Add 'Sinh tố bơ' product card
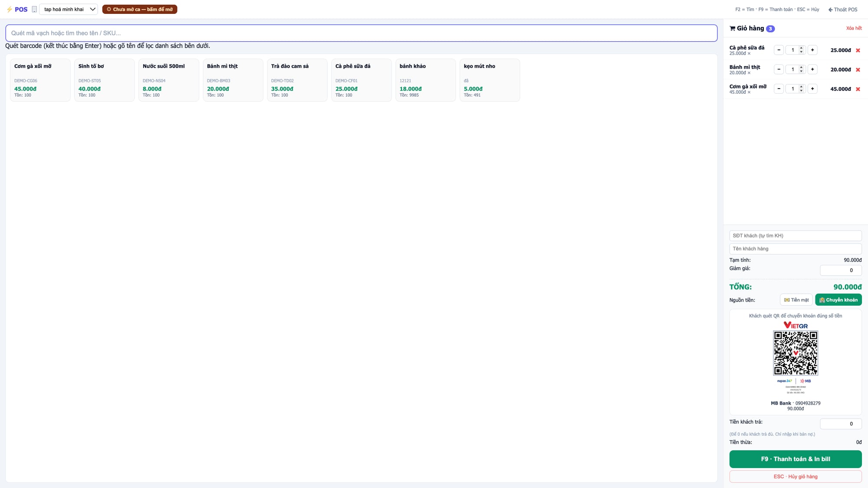Screen dimensions: 868x488 pos(104,80)
